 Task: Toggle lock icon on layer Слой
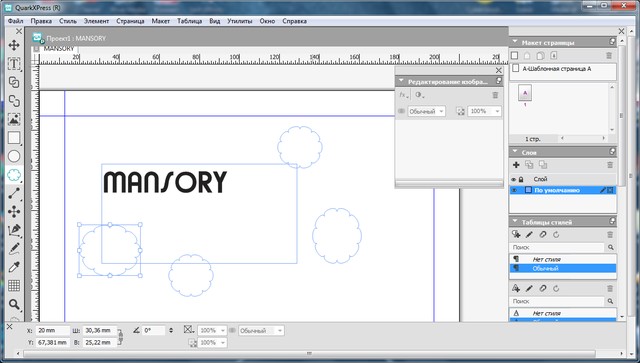pyautogui.click(x=521, y=179)
